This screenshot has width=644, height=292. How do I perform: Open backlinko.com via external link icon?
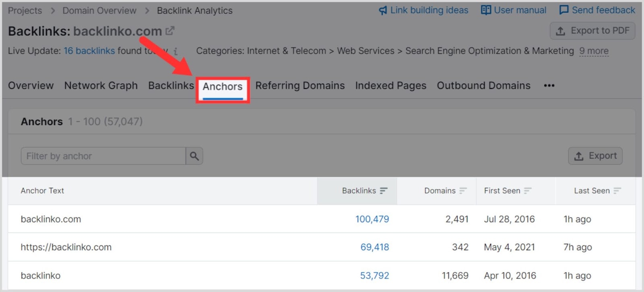(170, 31)
